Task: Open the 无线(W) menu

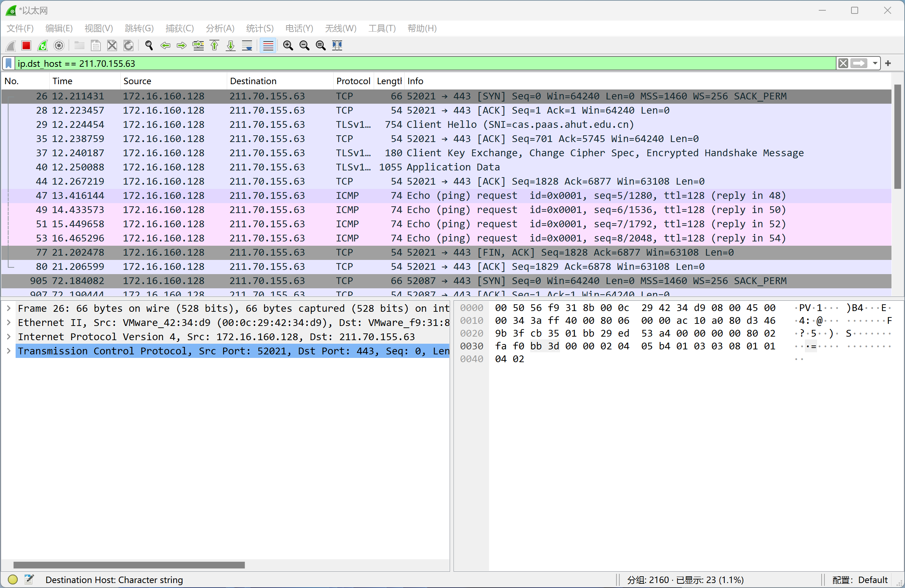Action: pyautogui.click(x=340, y=28)
